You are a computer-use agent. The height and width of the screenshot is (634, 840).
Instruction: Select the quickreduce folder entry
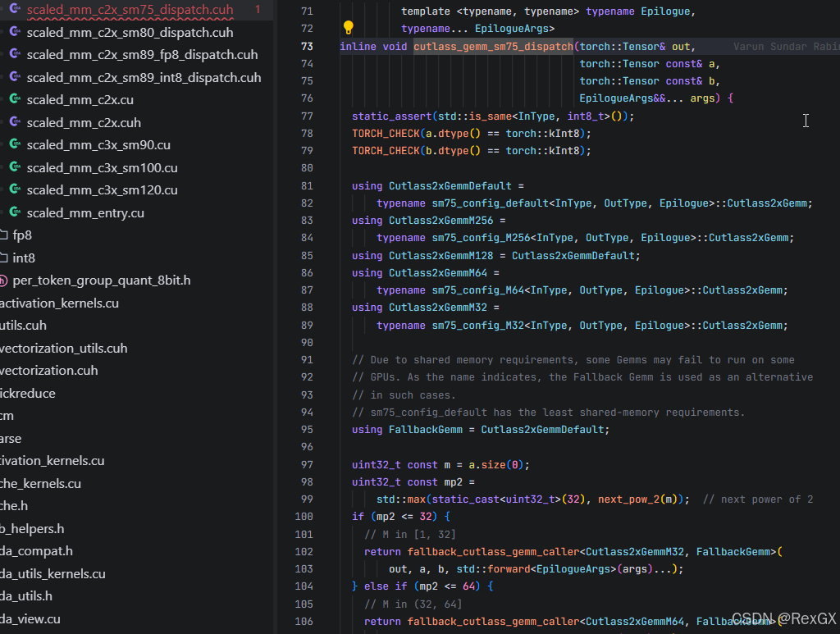tap(27, 393)
